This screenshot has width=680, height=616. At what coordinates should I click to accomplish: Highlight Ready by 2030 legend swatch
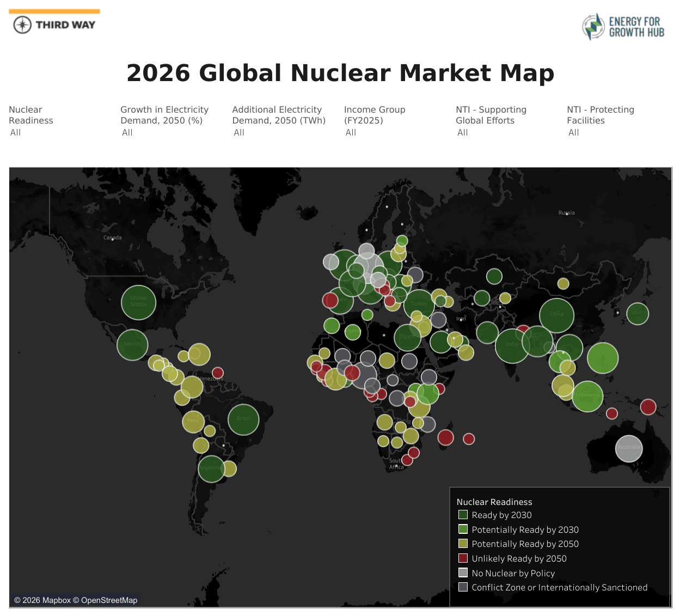[x=463, y=515]
